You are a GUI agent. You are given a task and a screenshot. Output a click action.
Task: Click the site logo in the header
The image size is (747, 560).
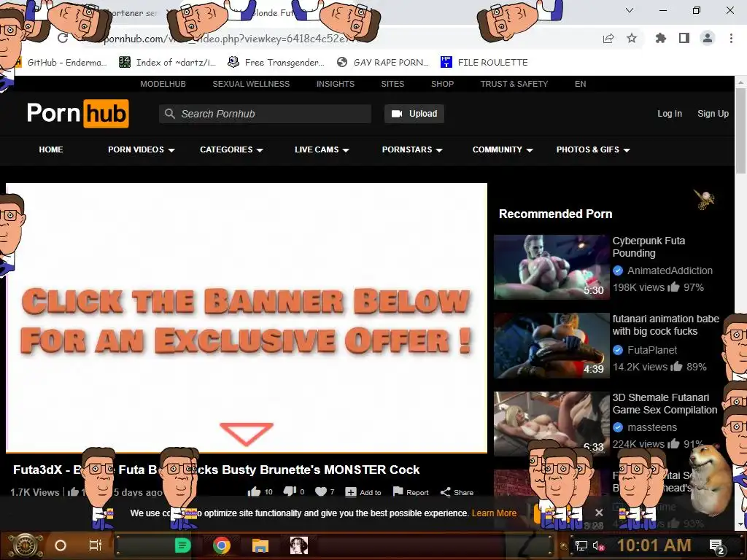[x=77, y=113]
